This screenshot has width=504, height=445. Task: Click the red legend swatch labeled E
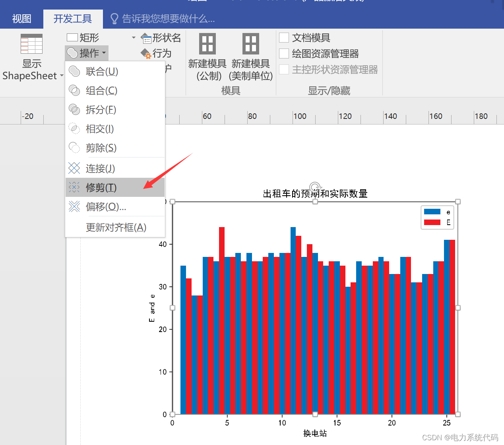point(432,222)
